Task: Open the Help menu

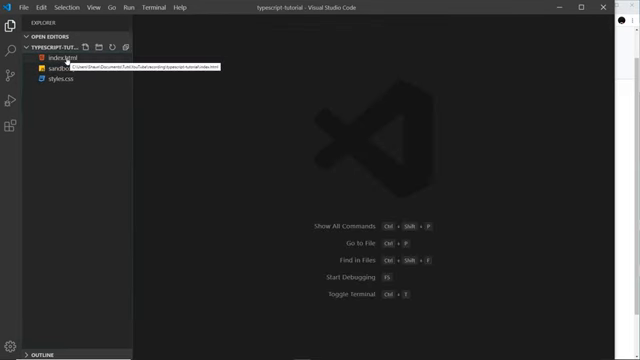Action: [180, 7]
